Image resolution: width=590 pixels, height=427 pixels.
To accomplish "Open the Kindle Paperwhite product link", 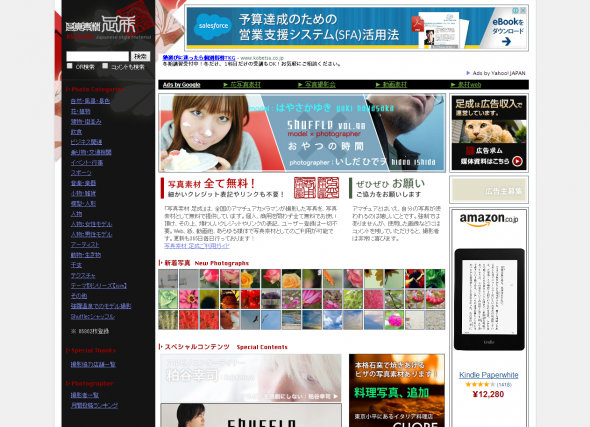I will [489, 375].
